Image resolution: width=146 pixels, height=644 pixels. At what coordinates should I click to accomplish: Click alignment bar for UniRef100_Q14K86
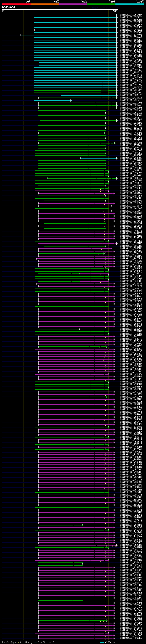[99, 158]
